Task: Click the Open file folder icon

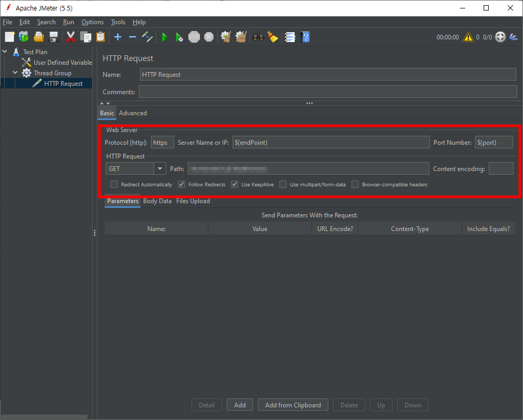Action: pyautogui.click(x=39, y=37)
